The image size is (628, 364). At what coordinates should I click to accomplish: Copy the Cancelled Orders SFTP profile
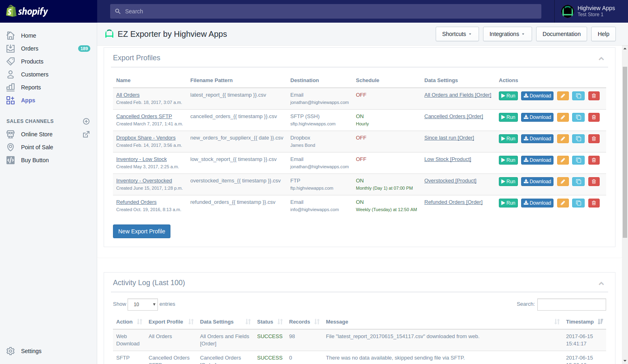tap(579, 117)
